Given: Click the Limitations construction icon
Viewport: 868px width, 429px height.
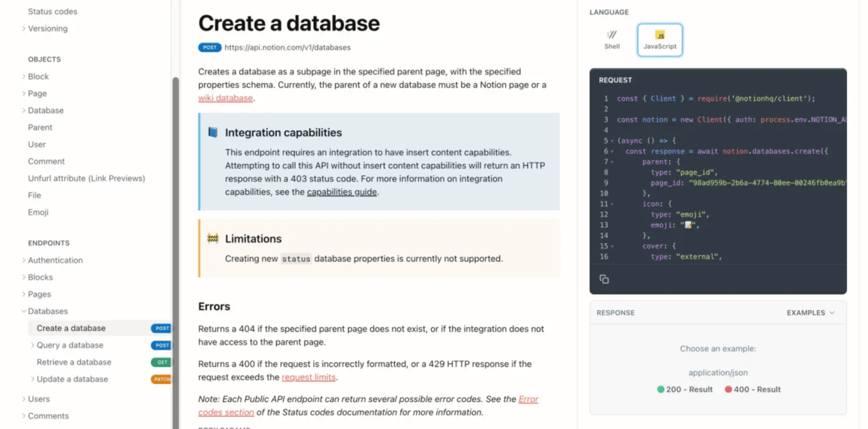Looking at the screenshot, I should pos(213,239).
